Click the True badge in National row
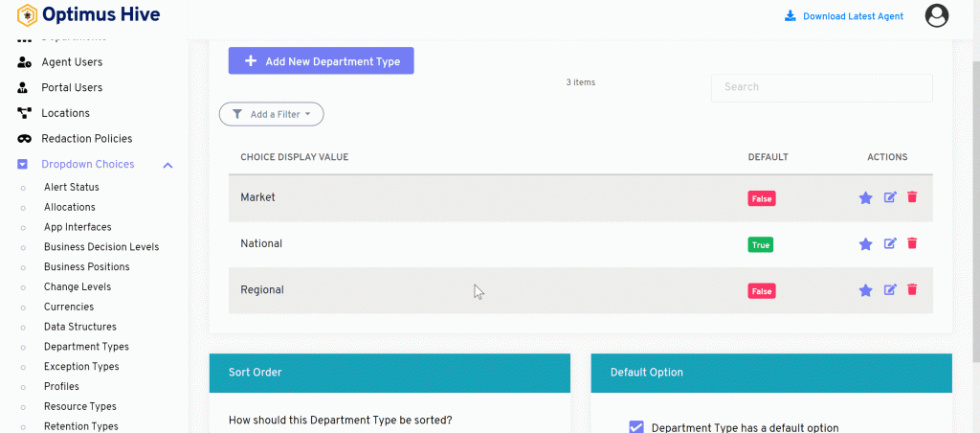Viewport: 980px width, 433px height. tap(761, 245)
